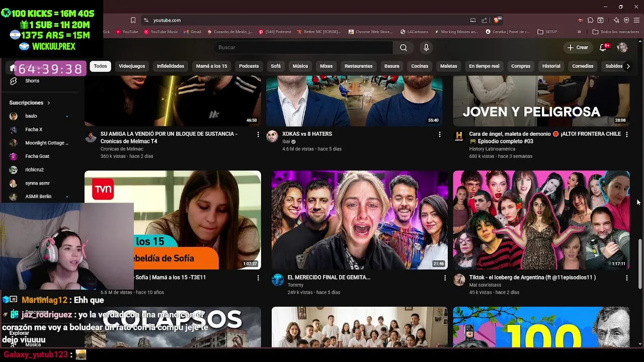The height and width of the screenshot is (362, 644).
Task: Click the Mai sonrisitass channel avatar
Action: coord(459,280)
